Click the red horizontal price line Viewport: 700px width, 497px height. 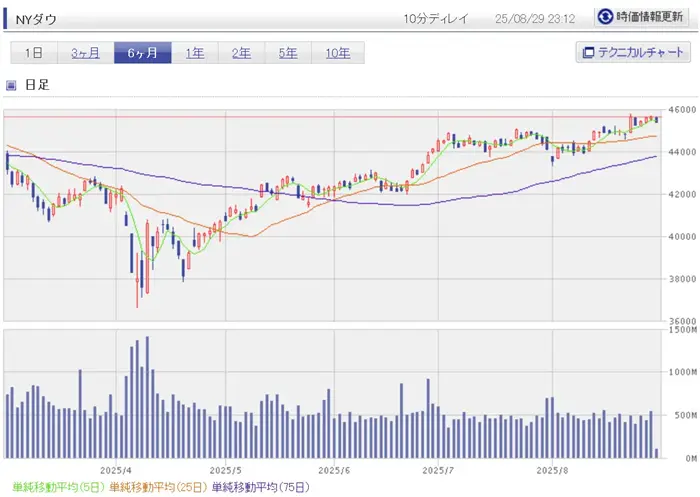point(333,117)
